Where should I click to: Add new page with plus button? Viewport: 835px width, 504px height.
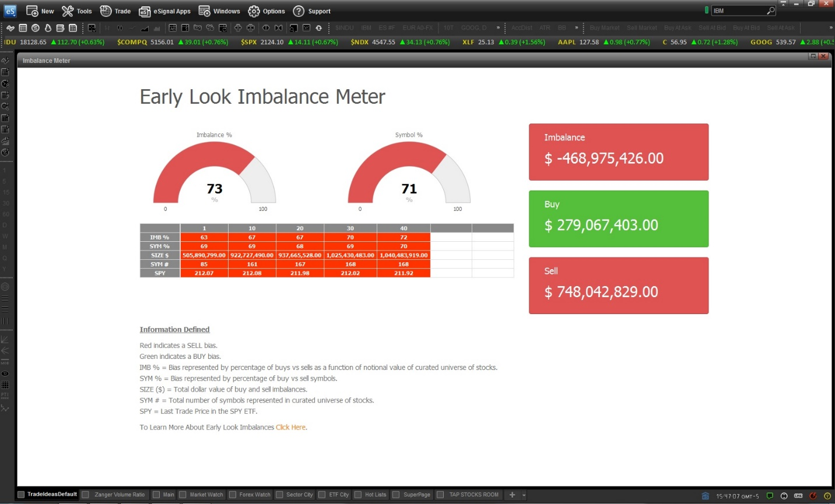point(512,495)
